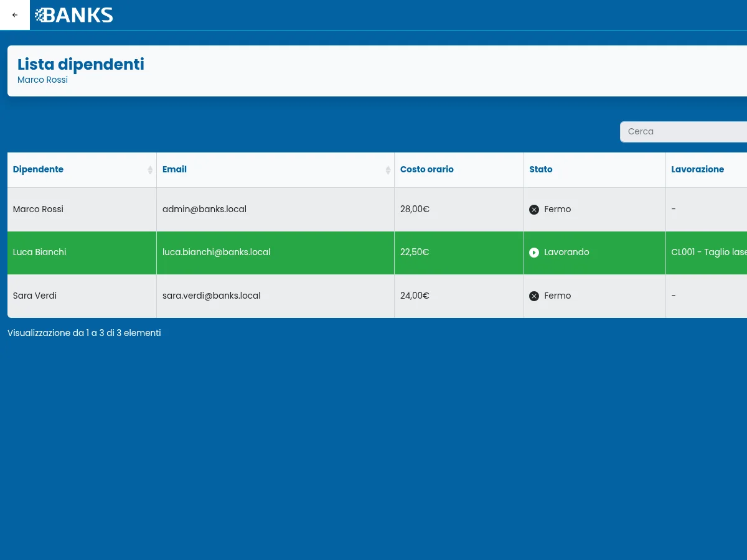
Task: Click the 24,00€ hourly cost cell
Action: pos(459,296)
